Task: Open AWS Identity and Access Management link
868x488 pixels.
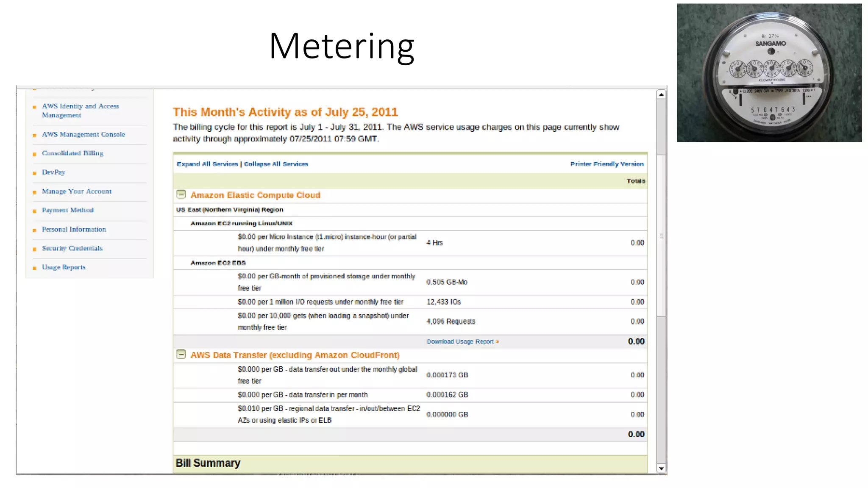Action: [80, 111]
